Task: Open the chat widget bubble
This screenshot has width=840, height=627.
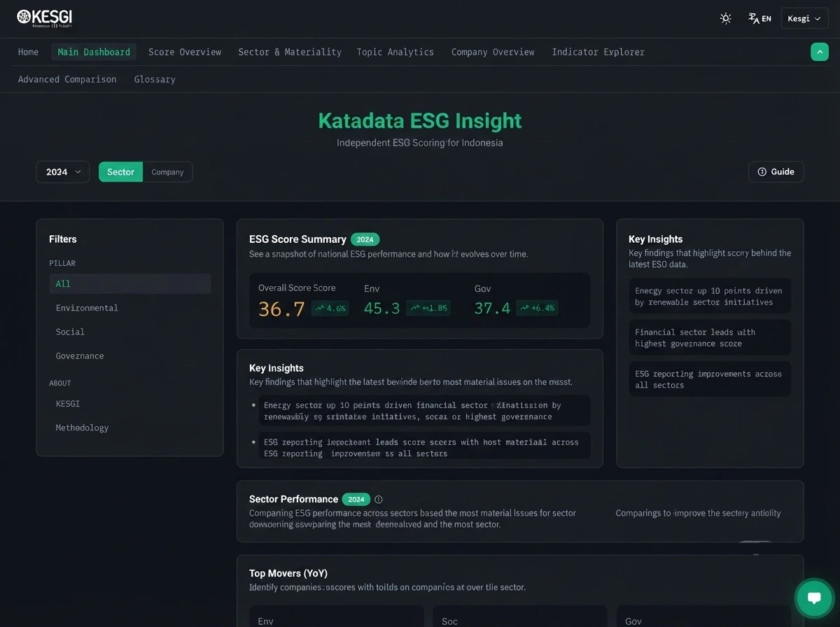Action: [813, 598]
